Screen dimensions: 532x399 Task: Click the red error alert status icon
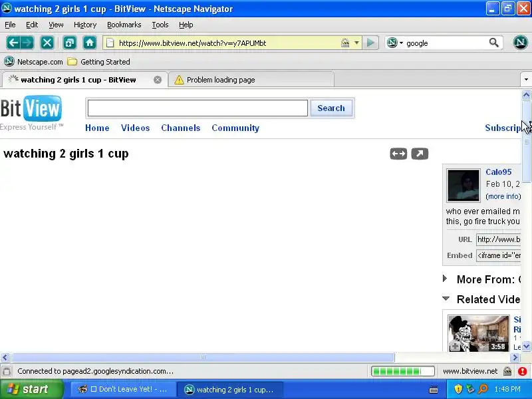523,371
